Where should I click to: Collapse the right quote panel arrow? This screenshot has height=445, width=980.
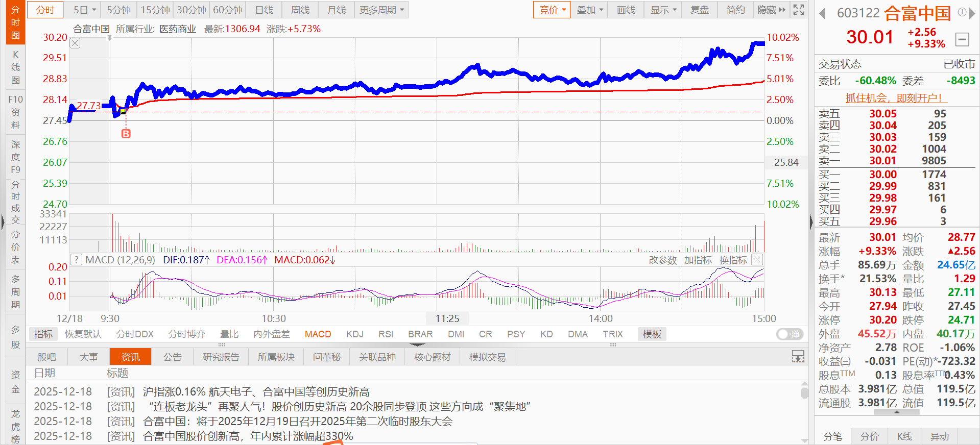(x=811, y=222)
